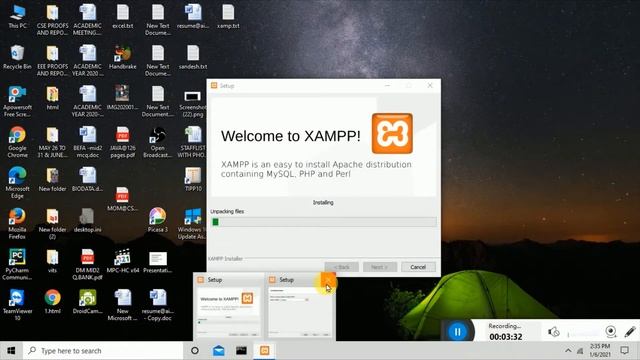Image resolution: width=640 pixels, height=360 pixels.
Task: Open the Mail app on the taskbar
Action: tap(218, 351)
